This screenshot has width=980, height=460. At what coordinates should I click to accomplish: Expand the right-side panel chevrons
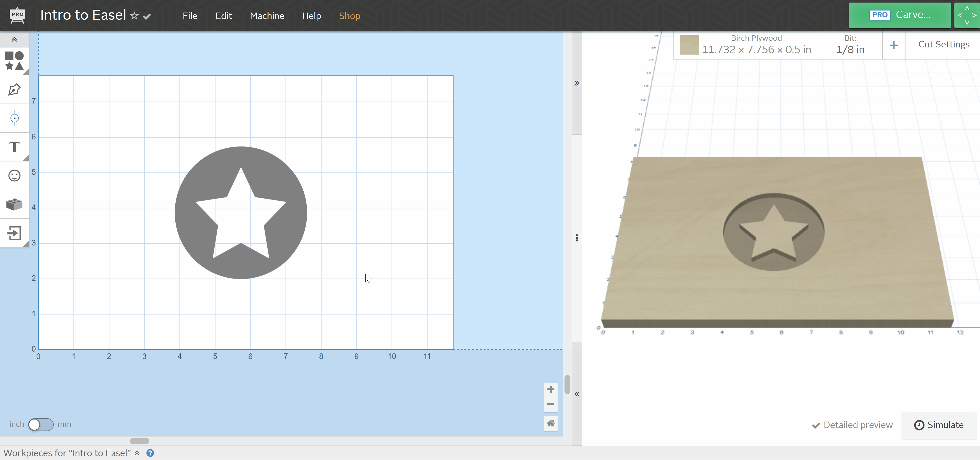pyautogui.click(x=577, y=83)
